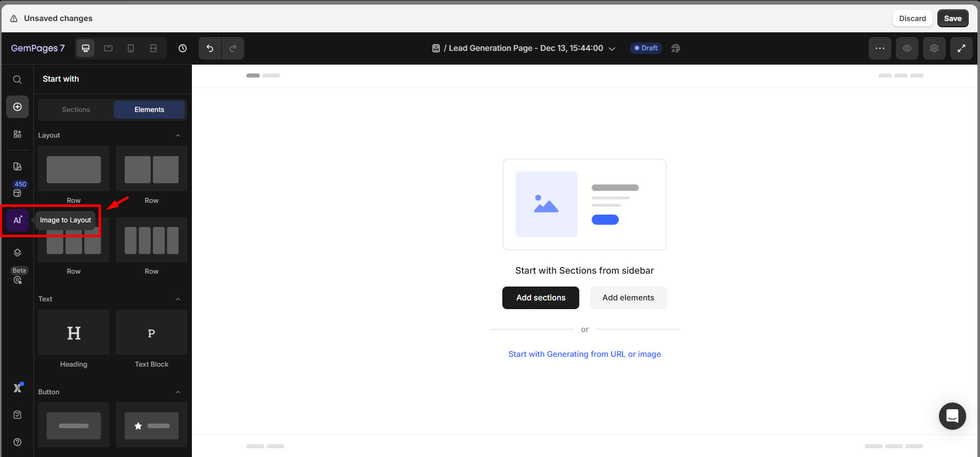Screen dimensions: 980x457
Task: Click Start with Generating from URL link
Action: click(584, 354)
